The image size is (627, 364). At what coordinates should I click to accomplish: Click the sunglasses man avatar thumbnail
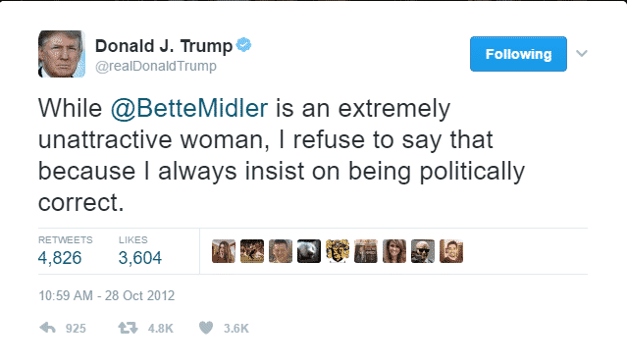[423, 251]
